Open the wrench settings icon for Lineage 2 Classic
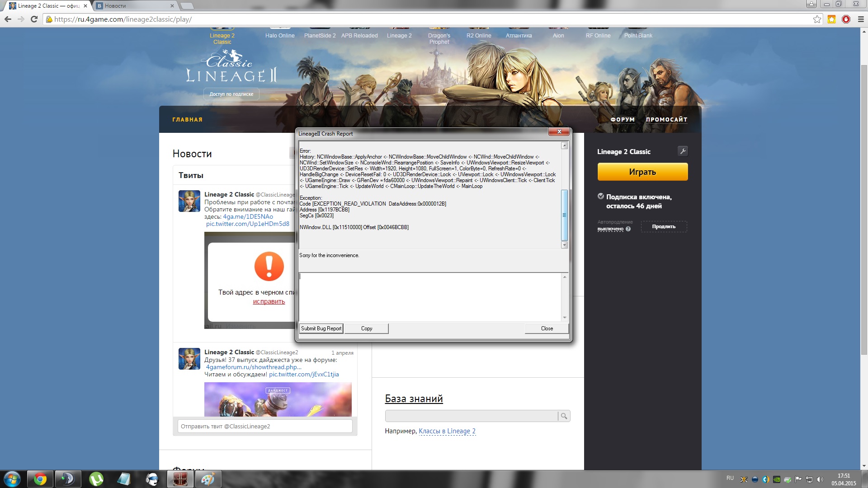868x488 pixels. [683, 151]
